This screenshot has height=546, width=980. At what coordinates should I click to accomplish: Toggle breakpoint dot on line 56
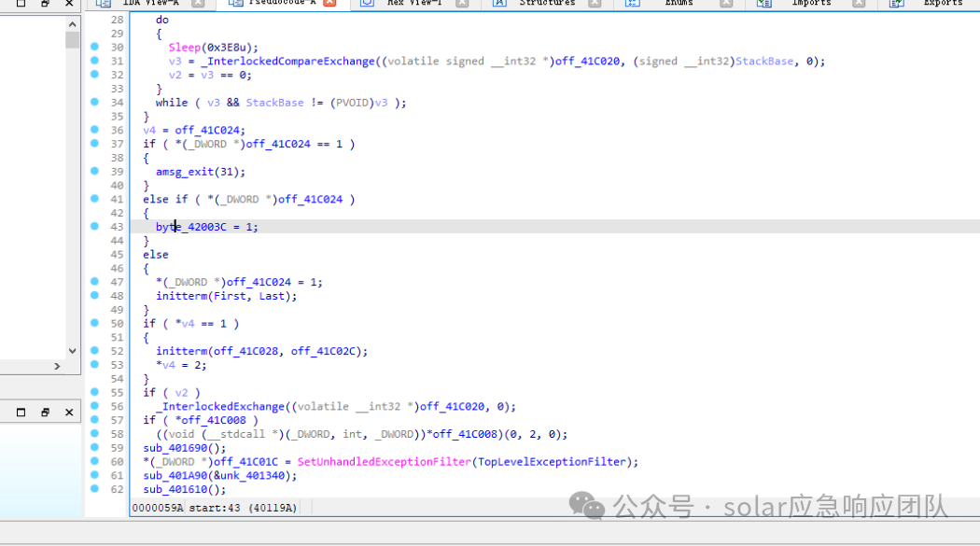(94, 406)
